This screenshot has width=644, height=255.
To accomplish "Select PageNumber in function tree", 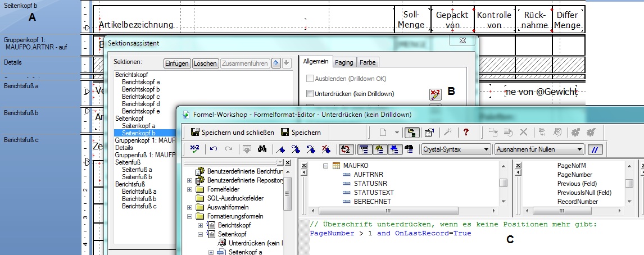I will click(574, 175).
